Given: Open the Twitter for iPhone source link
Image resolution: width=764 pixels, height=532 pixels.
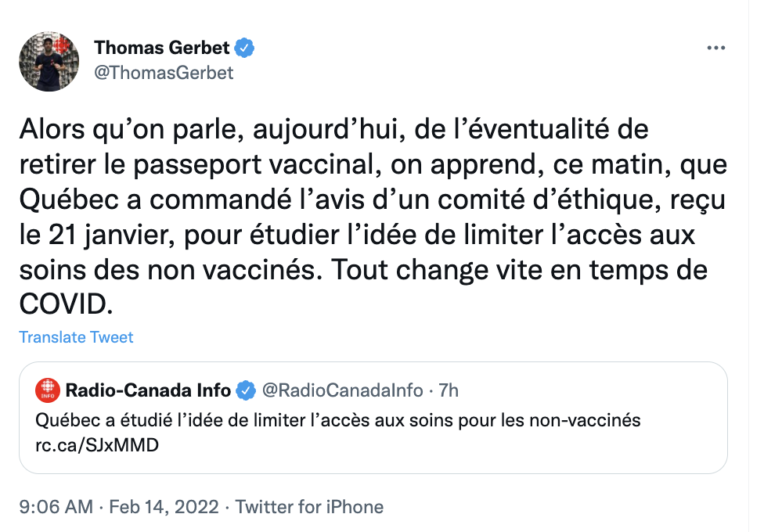Looking at the screenshot, I should [309, 507].
